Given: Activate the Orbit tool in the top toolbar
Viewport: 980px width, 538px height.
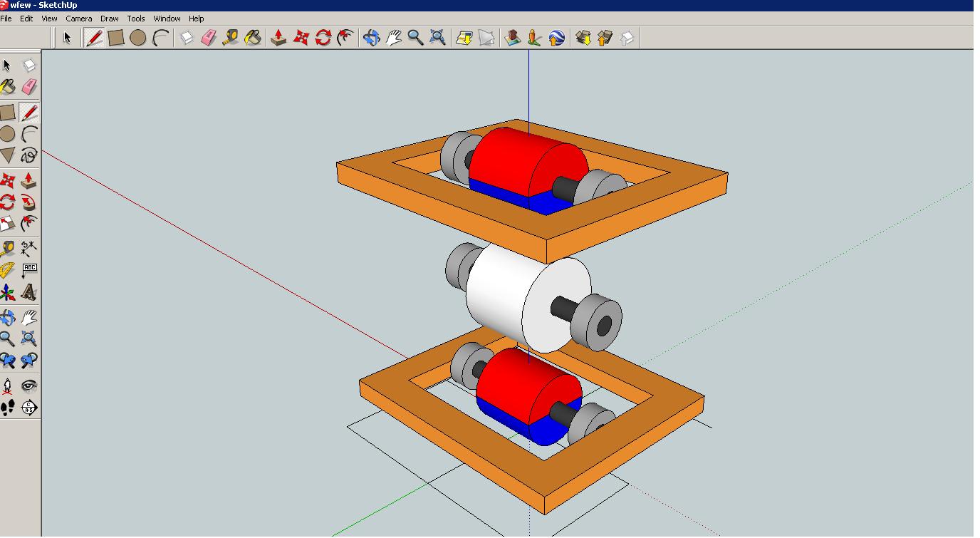Looking at the screenshot, I should (x=371, y=38).
